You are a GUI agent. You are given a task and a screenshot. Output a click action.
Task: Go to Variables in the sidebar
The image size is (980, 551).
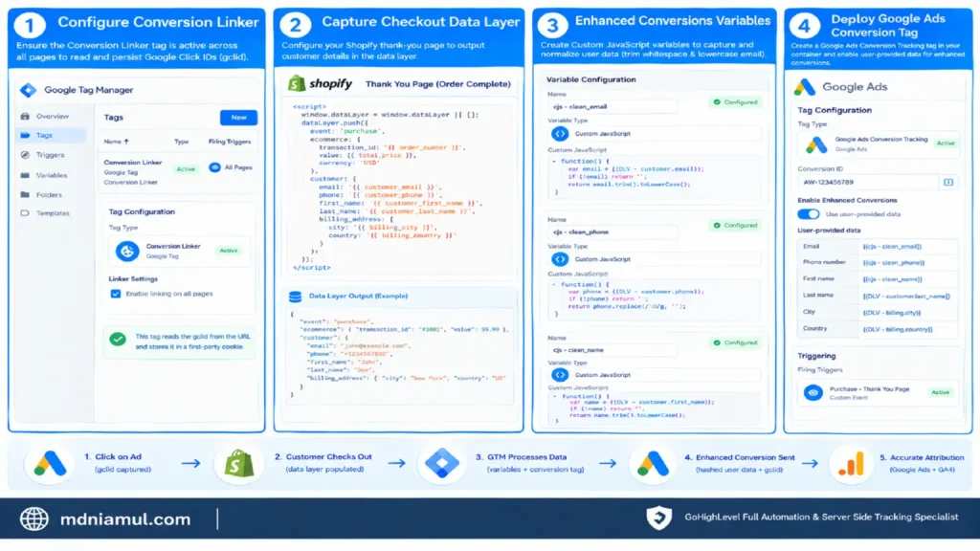point(52,176)
